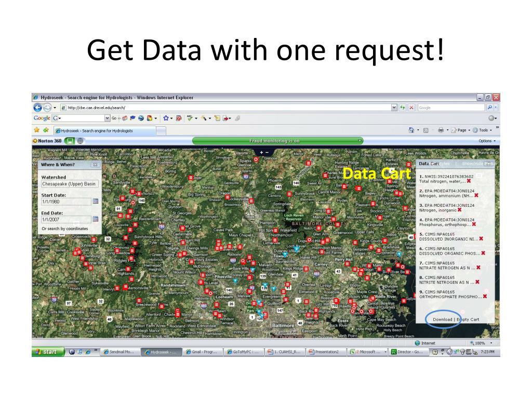
Task: Click the Print icon
Action: click(x=441, y=130)
